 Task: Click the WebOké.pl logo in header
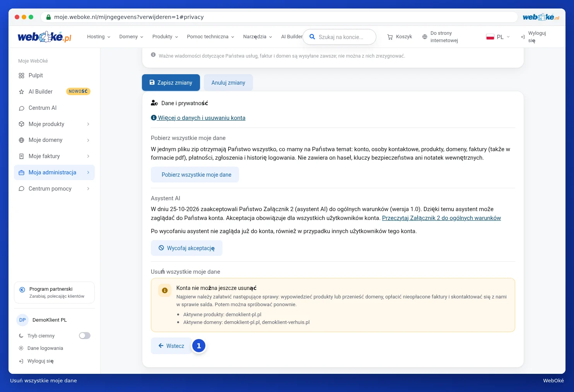click(44, 37)
